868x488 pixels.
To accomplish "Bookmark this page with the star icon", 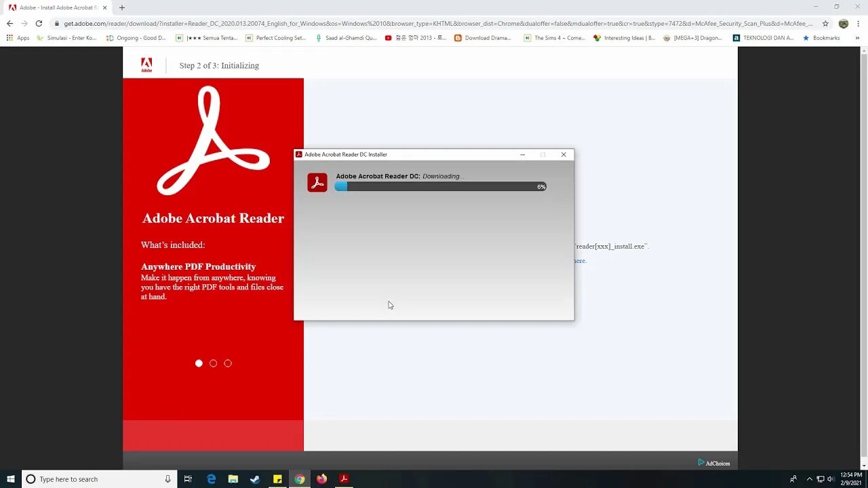I will [825, 23].
